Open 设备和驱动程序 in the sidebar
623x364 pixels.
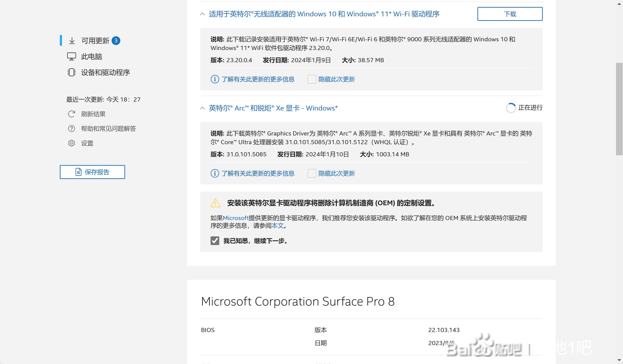(106, 72)
